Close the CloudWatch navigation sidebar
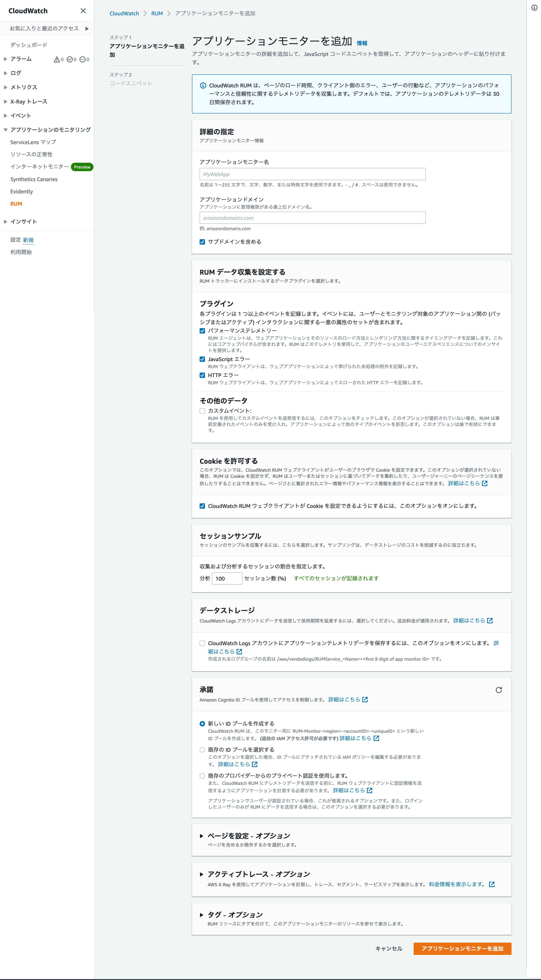Viewport: 541px width, 980px height. coord(83,11)
